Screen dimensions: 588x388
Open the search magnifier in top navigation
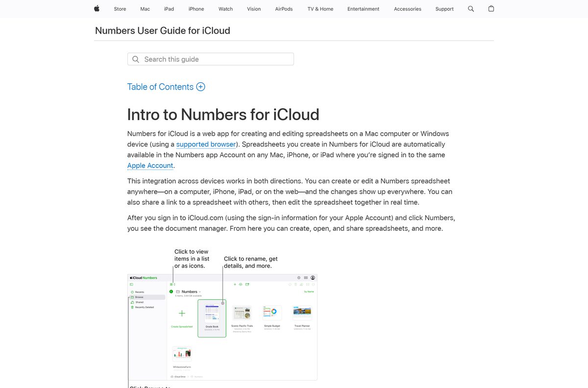click(471, 9)
